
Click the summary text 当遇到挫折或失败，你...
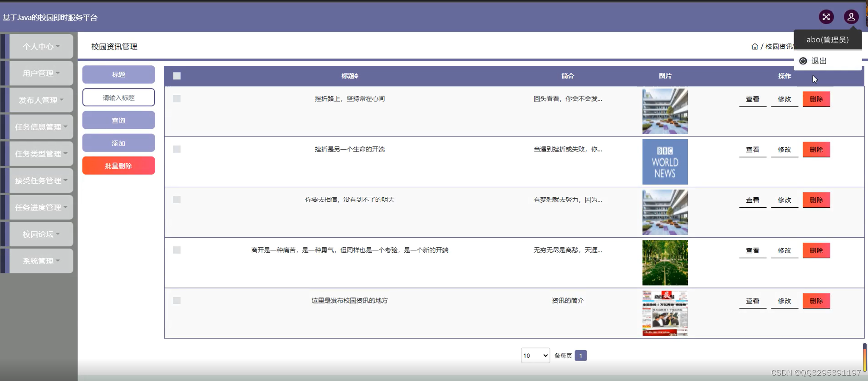pyautogui.click(x=568, y=149)
